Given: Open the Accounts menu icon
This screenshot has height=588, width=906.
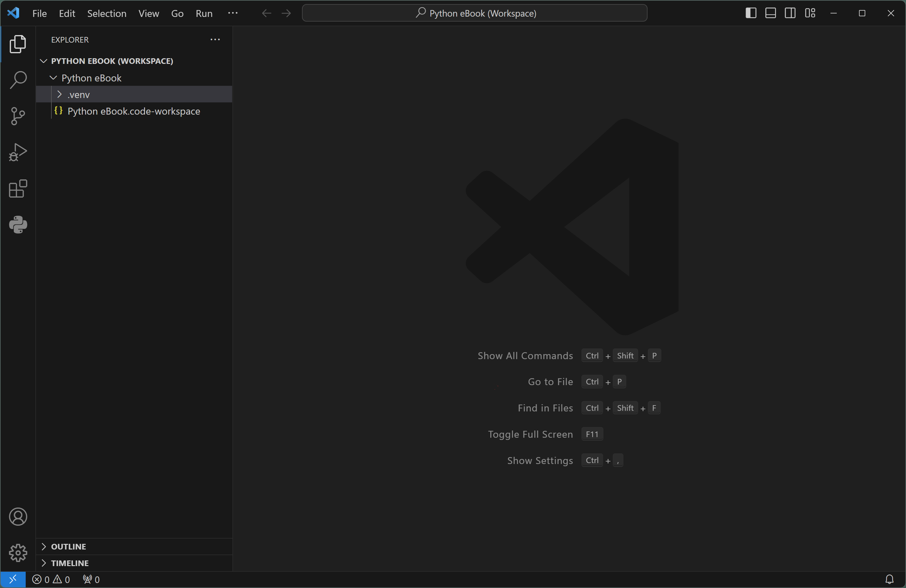Looking at the screenshot, I should pos(18,517).
